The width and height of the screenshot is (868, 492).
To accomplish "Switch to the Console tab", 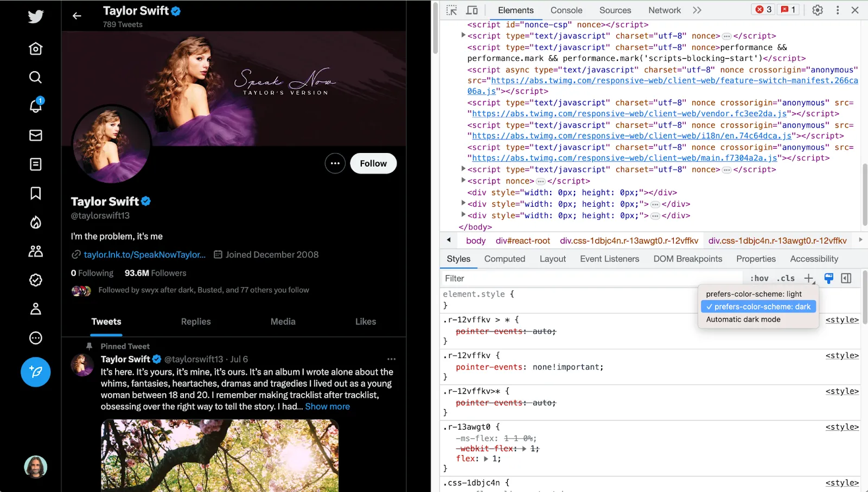I will (566, 10).
